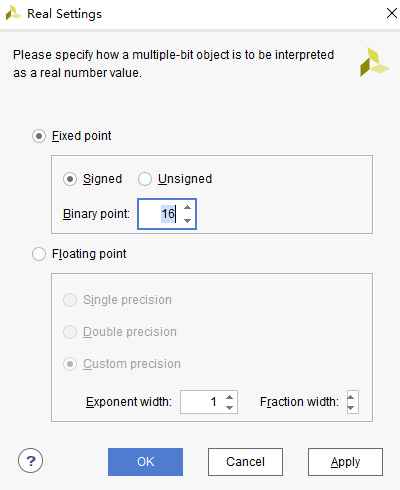This screenshot has height=490, width=400.
Task: Decrease Binary point with down arrow
Action: click(x=188, y=220)
